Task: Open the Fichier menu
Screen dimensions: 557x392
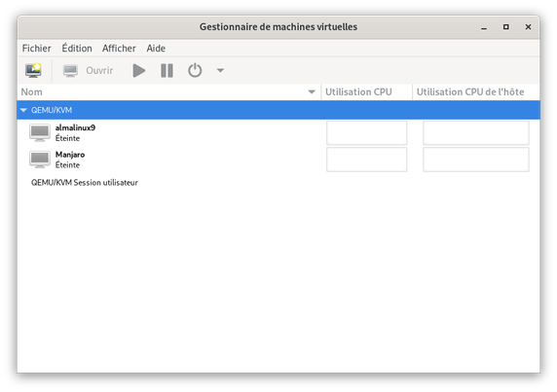Action: point(37,49)
